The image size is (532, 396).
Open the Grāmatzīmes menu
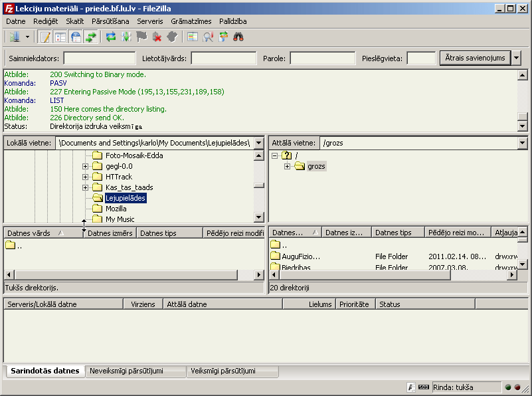coord(191,21)
